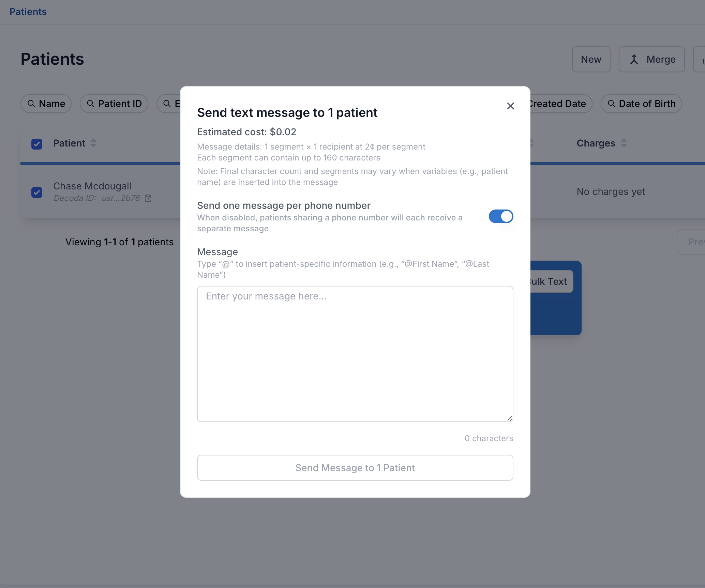705x588 pixels.
Task: Click the merge arrows icon on the Merge button
Action: (634, 59)
